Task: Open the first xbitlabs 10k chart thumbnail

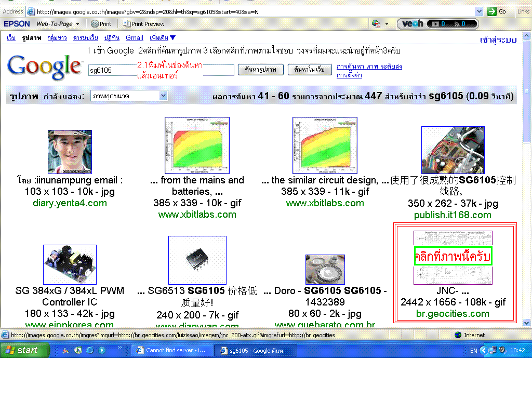Action: click(x=197, y=145)
